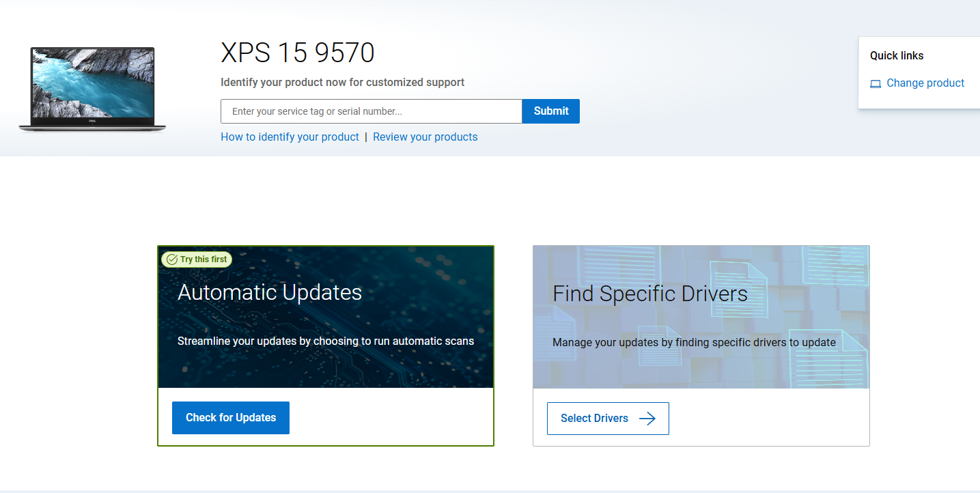Open the Review your products link
The image size is (980, 493).
[425, 137]
